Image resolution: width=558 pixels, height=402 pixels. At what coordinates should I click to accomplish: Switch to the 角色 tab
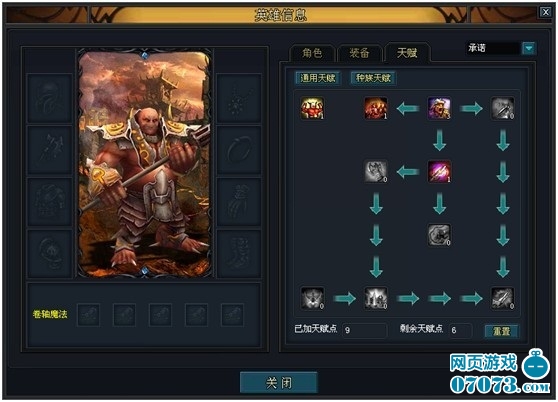click(312, 54)
